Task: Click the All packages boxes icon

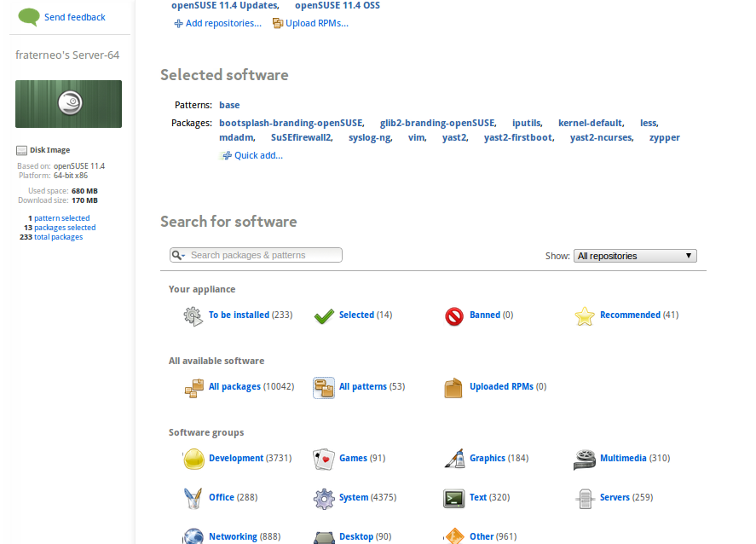Action: 193,388
